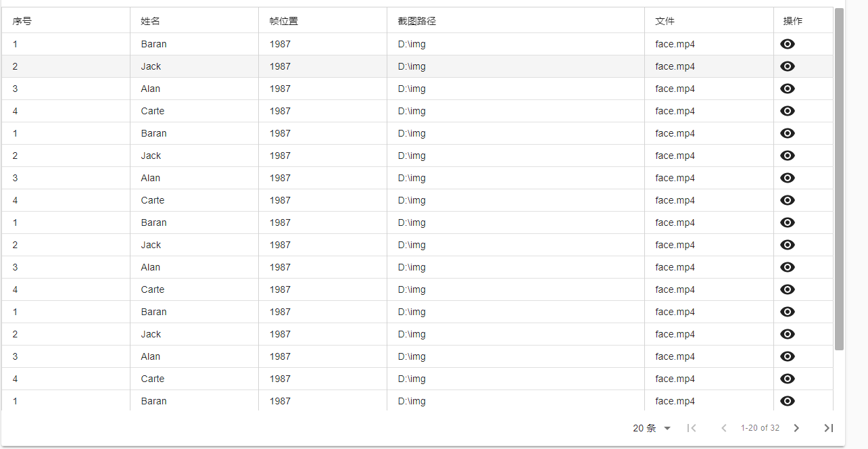
Task: Open the D:\img link in the first row
Action: [x=411, y=44]
